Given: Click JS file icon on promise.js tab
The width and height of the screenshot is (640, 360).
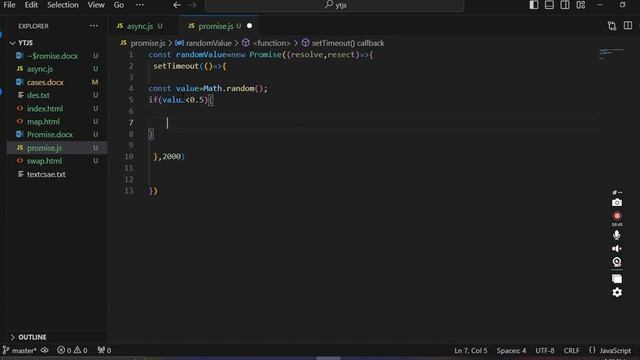Looking at the screenshot, I should pyautogui.click(x=191, y=26).
